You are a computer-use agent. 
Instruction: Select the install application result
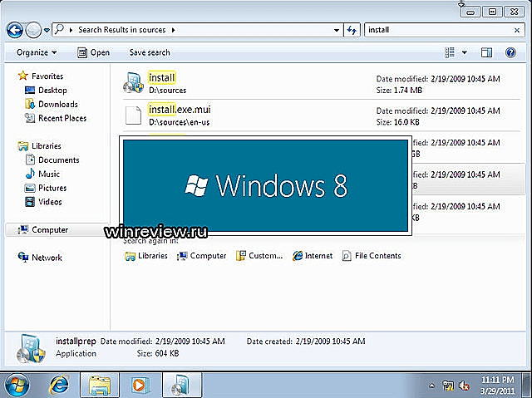(x=161, y=78)
